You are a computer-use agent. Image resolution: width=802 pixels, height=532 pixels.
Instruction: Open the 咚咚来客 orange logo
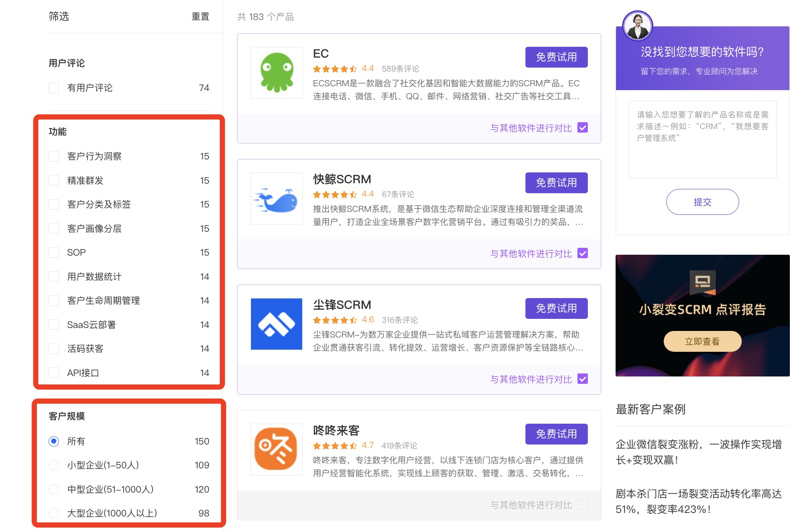pyautogui.click(x=277, y=449)
